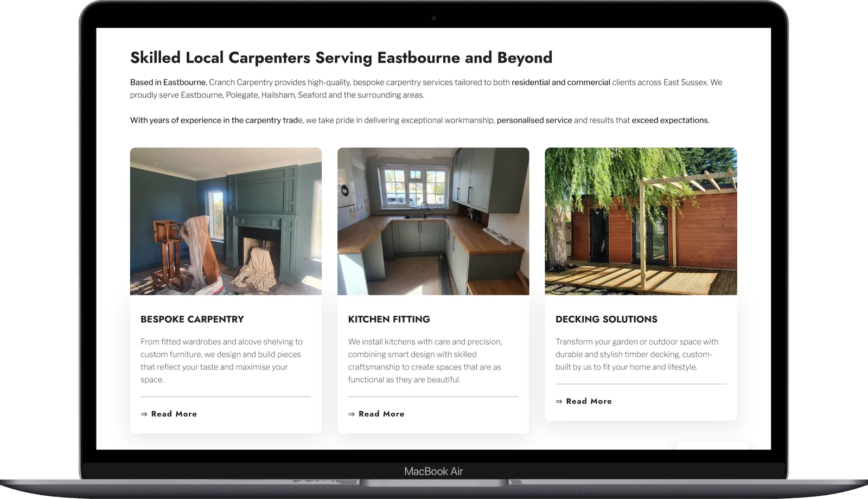The width and height of the screenshot is (868, 499).
Task: Click the Skilled Local Carpenters heading
Action: 341,57
